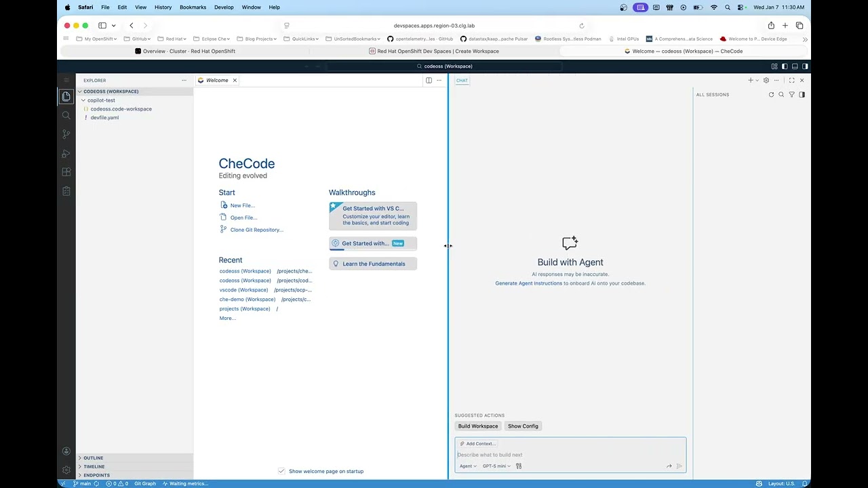Open the clipboard-shaped activity bar view

pyautogui.click(x=66, y=191)
